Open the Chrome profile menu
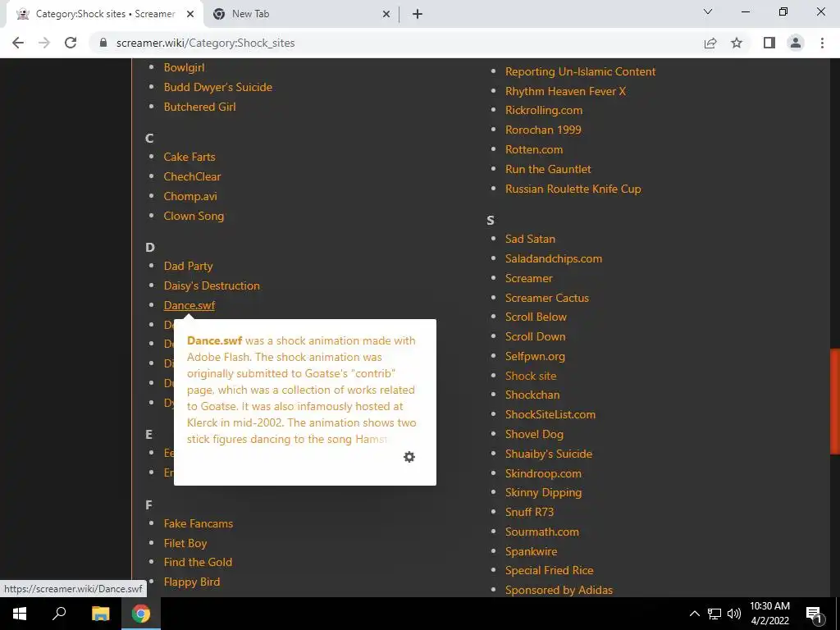 pos(796,43)
